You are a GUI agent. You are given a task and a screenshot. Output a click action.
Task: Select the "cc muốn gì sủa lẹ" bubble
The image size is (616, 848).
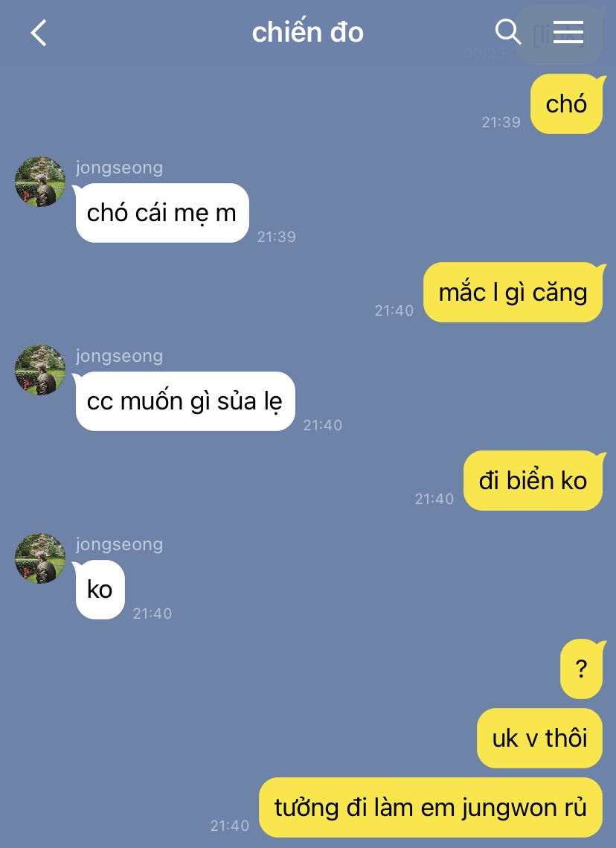point(185,401)
